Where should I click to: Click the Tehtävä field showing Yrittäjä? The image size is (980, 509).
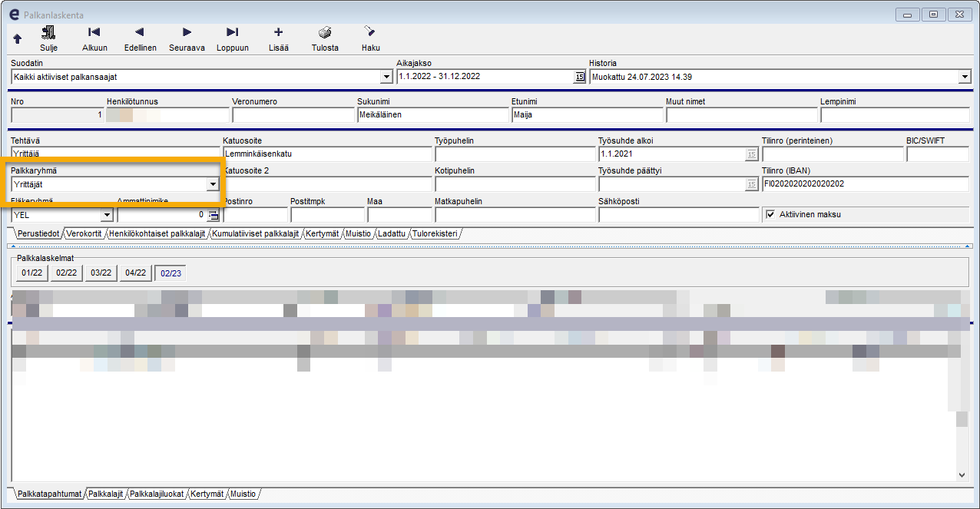click(115, 154)
